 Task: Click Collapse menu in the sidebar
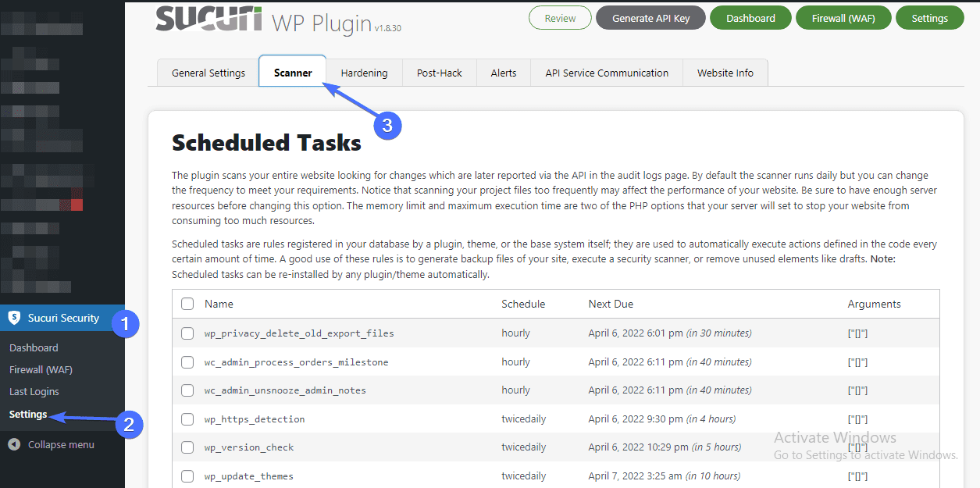pyautogui.click(x=61, y=444)
